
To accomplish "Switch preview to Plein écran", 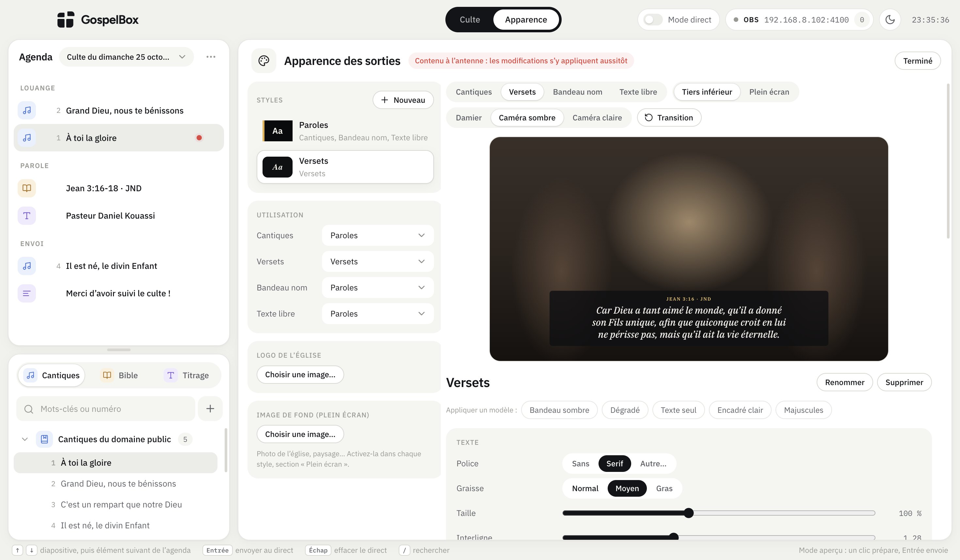I will click(x=769, y=92).
